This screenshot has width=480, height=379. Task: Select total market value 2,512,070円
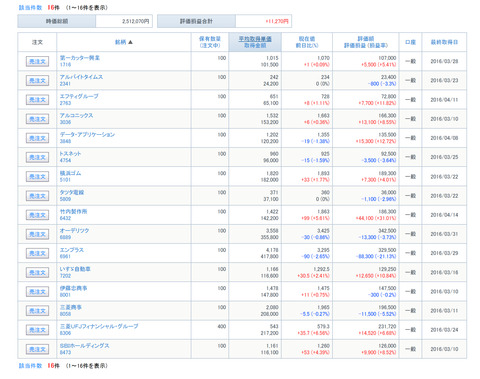(135, 21)
